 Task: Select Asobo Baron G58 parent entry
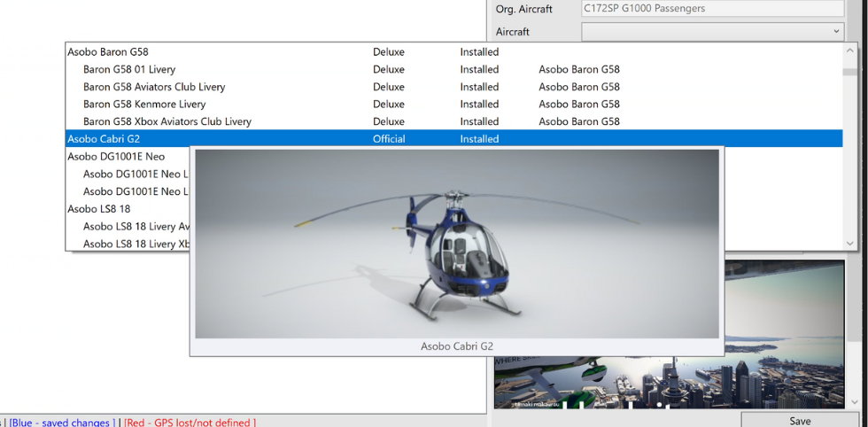(108, 52)
